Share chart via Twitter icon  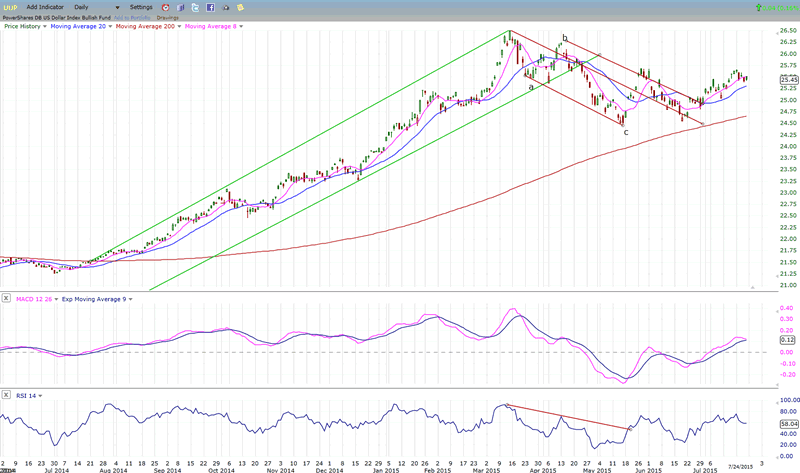click(x=195, y=7)
